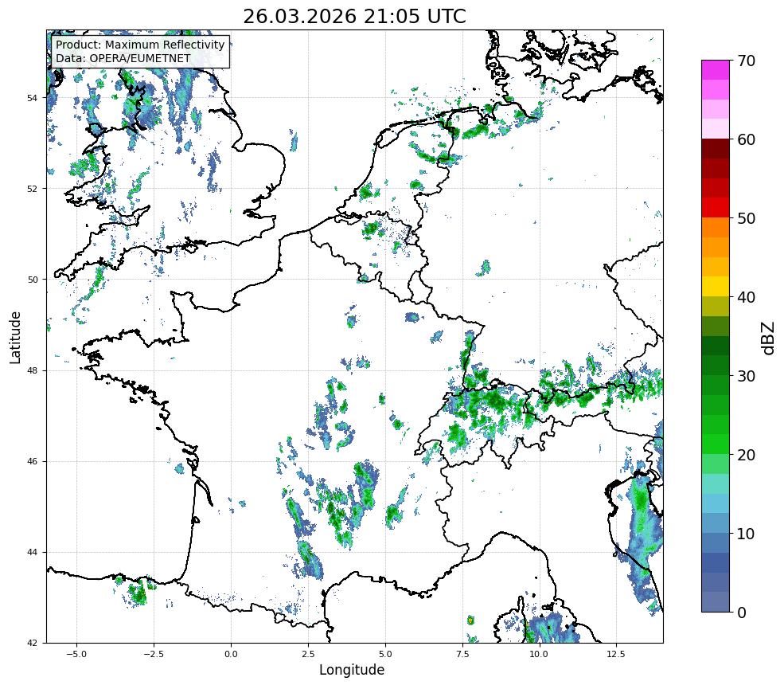Image resolution: width=784 pixels, height=685 pixels.
Task: Click the plot title "26.03.2026 21:05 UTC"
Action: (x=354, y=16)
